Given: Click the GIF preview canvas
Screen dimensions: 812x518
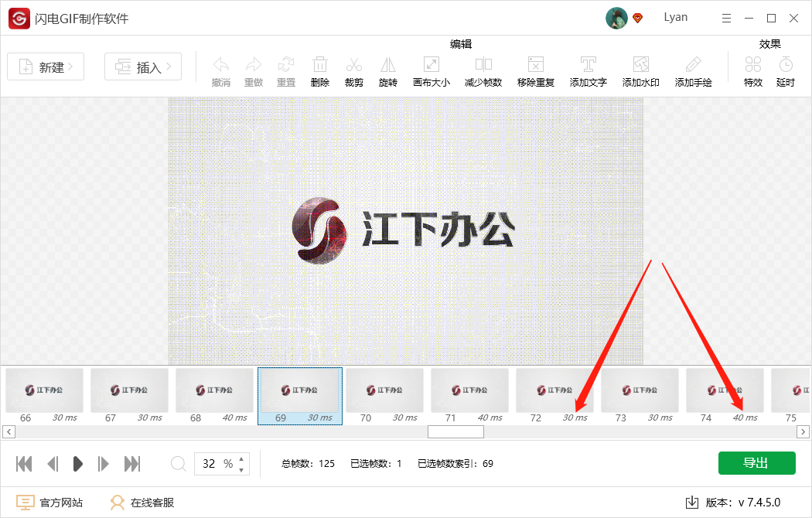Looking at the screenshot, I should click(x=405, y=231).
